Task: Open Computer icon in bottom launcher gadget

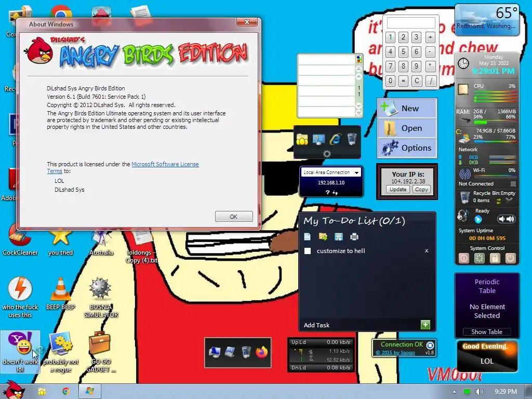Action: 215,352
